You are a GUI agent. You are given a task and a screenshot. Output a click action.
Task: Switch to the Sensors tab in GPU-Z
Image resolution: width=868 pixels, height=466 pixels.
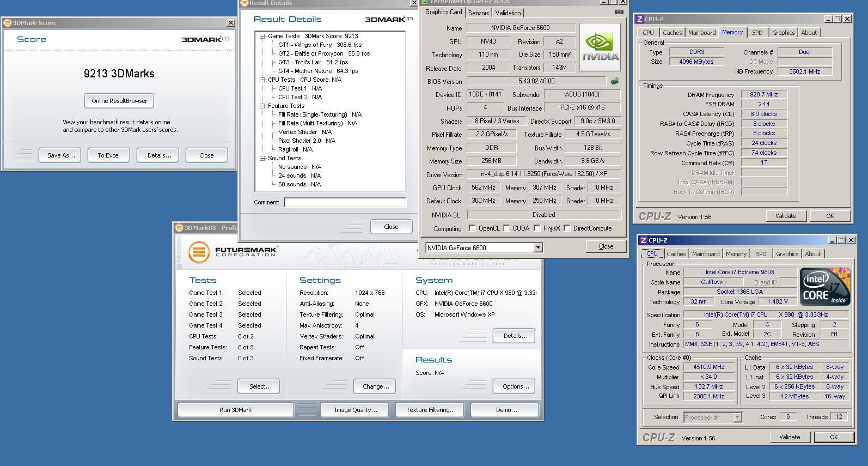click(x=479, y=13)
